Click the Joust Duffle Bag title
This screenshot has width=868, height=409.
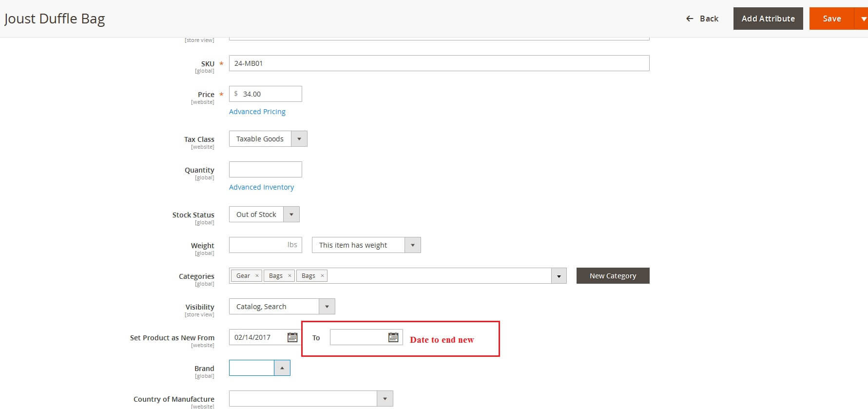(x=55, y=19)
